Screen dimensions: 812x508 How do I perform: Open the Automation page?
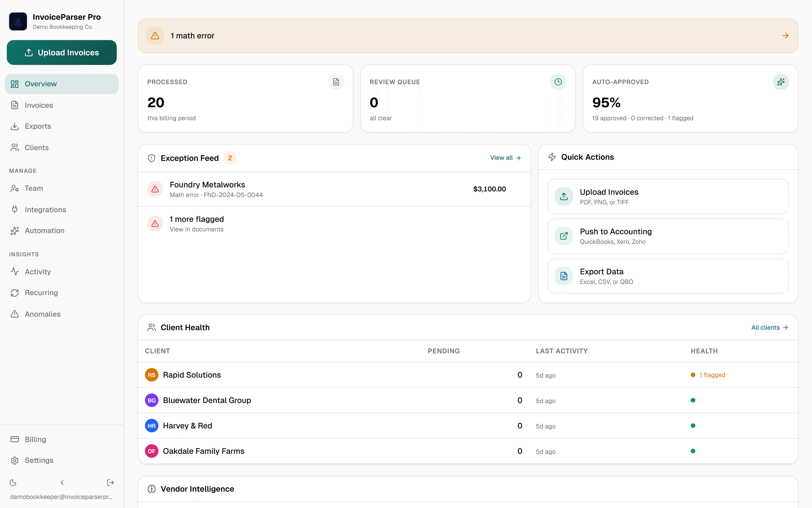click(62, 231)
